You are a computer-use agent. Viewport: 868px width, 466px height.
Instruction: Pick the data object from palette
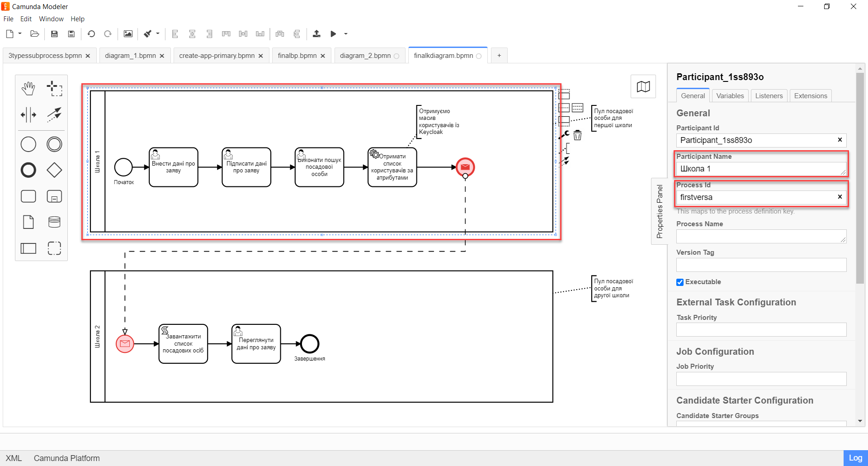28,222
